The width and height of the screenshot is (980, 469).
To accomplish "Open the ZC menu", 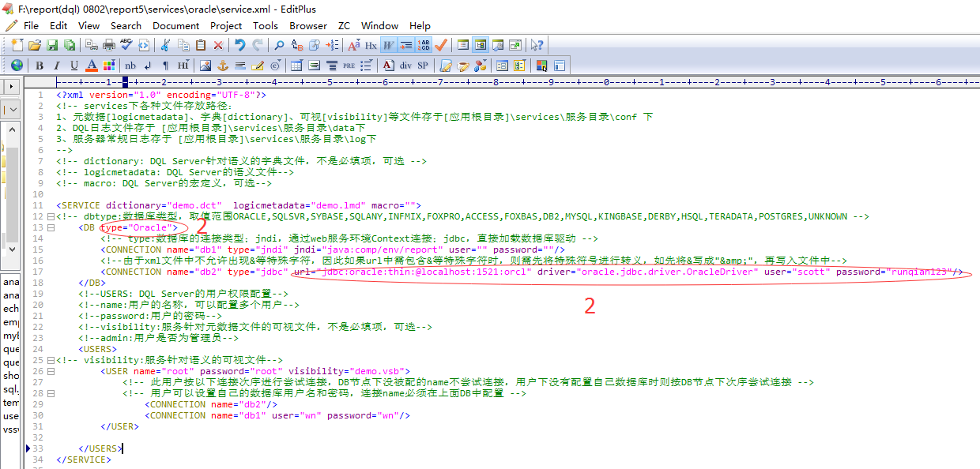I will (x=344, y=25).
